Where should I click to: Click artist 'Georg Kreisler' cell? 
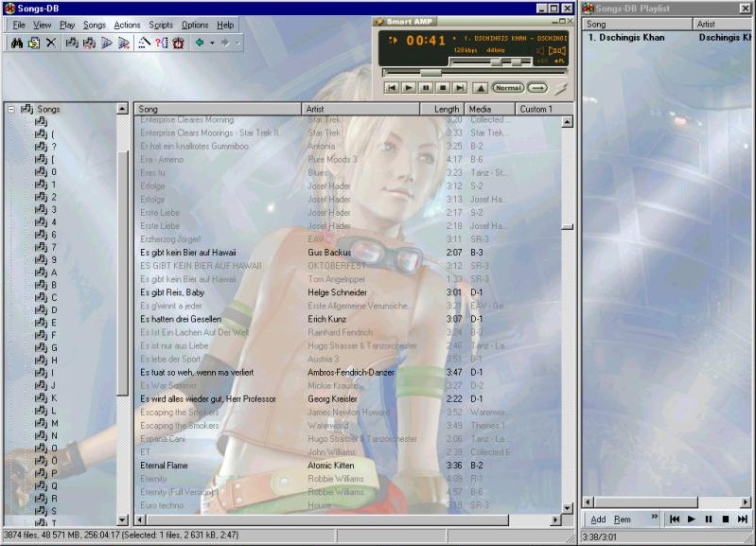[332, 399]
